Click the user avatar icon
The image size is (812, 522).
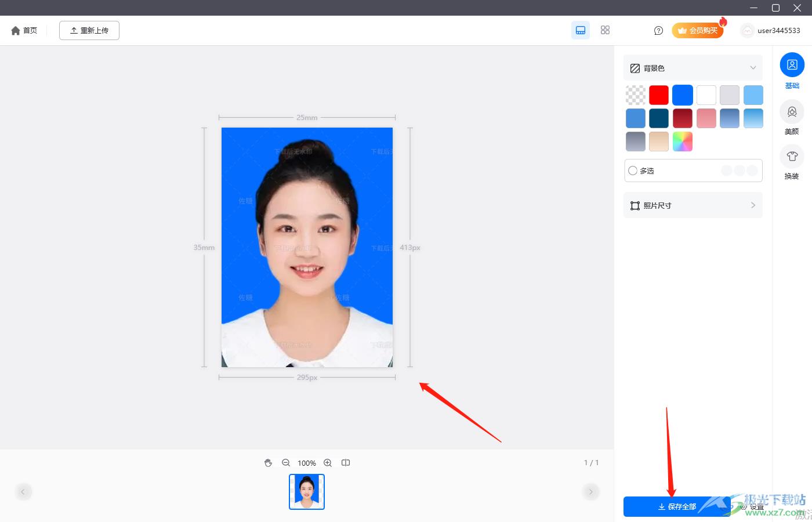[x=748, y=31]
